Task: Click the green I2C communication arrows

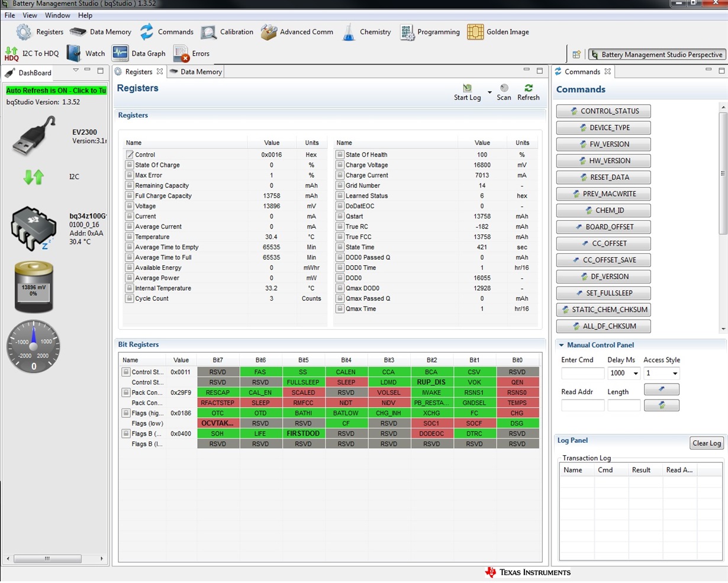Action: pos(34,176)
